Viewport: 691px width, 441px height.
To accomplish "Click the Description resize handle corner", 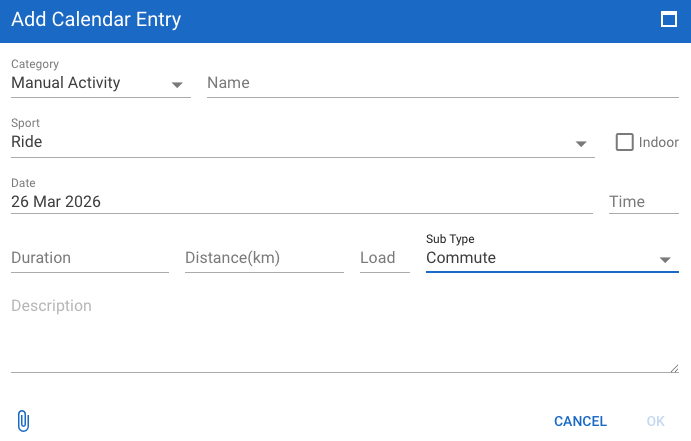I will pos(675,368).
